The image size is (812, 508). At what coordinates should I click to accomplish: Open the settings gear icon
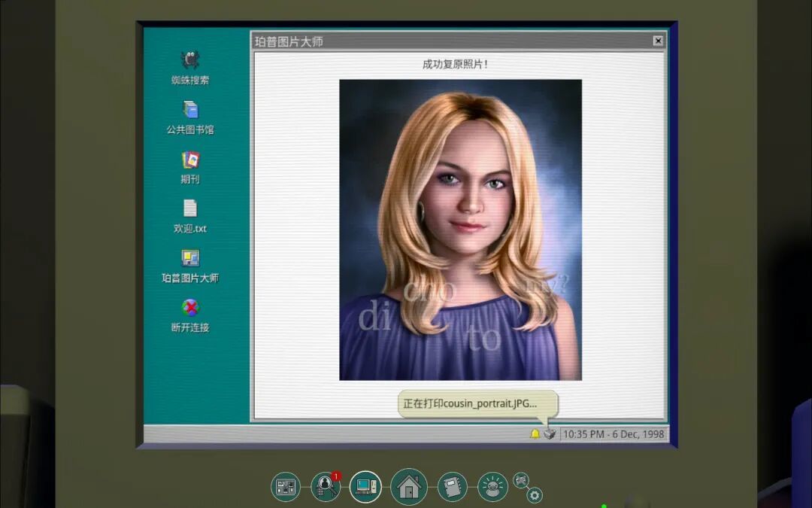(535, 495)
